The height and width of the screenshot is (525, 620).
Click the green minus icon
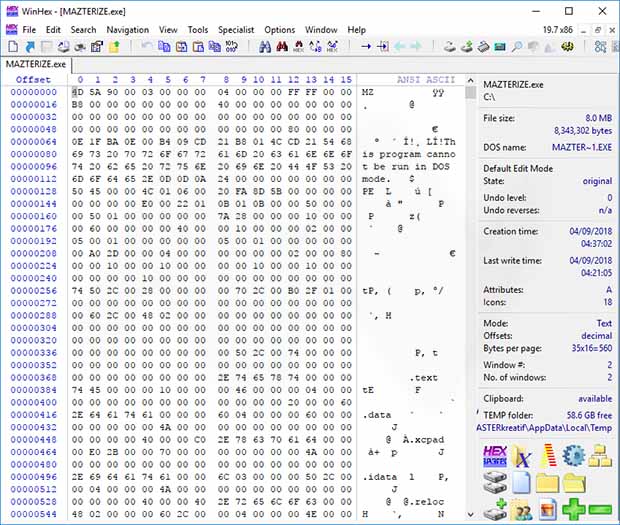pyautogui.click(x=600, y=510)
